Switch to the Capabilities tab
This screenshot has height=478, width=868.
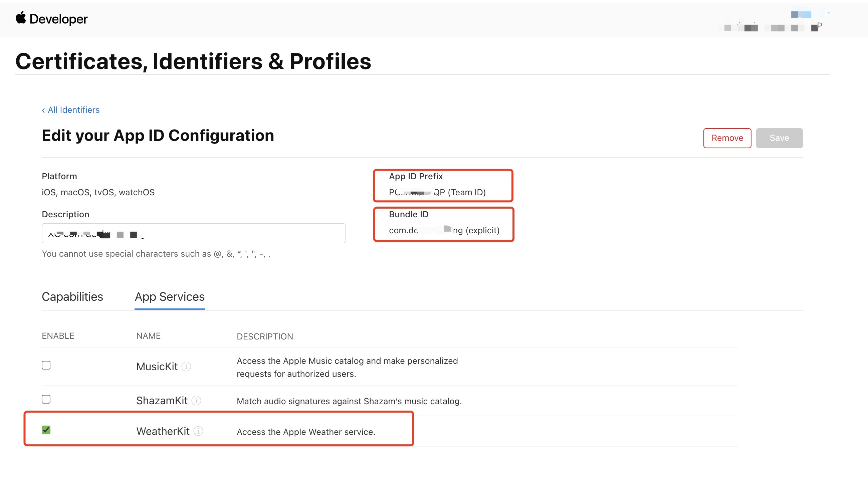[72, 296]
